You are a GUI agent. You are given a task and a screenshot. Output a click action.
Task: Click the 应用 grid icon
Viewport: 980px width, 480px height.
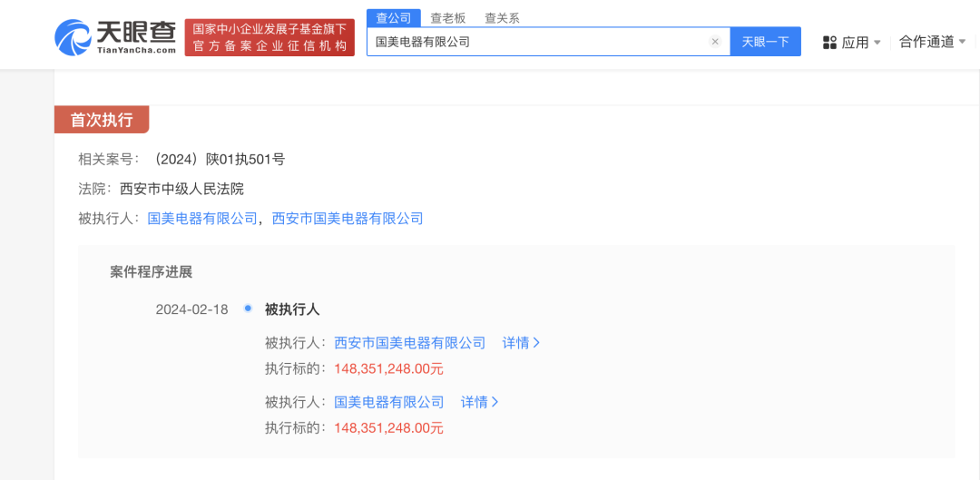tap(829, 42)
